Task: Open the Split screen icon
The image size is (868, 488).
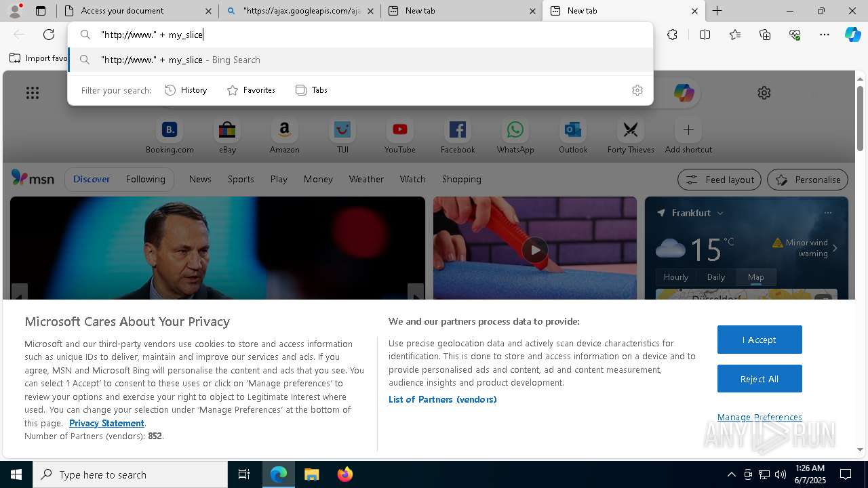Action: point(705,35)
